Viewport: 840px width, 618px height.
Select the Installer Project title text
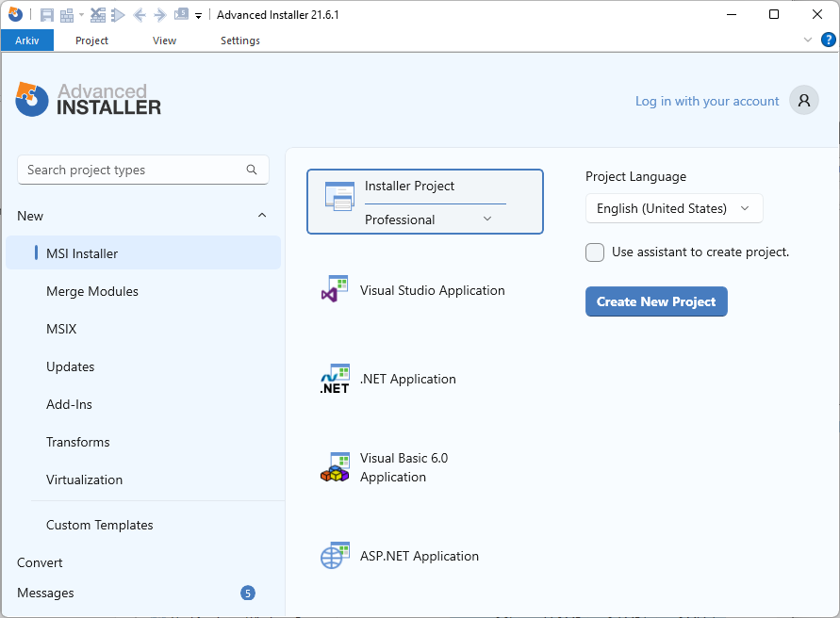click(409, 186)
